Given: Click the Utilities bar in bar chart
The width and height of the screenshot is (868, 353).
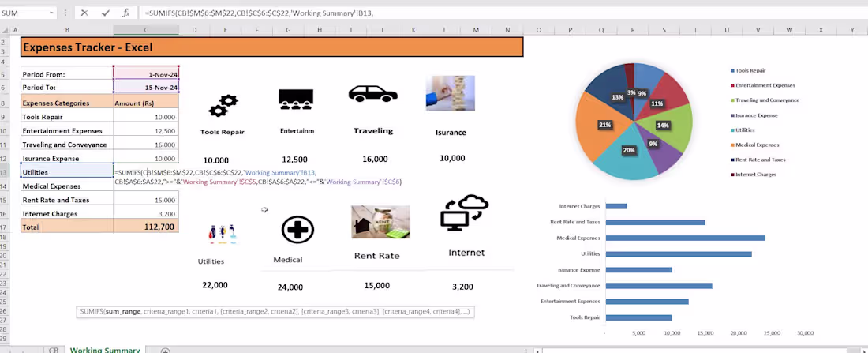Looking at the screenshot, I should [679, 253].
